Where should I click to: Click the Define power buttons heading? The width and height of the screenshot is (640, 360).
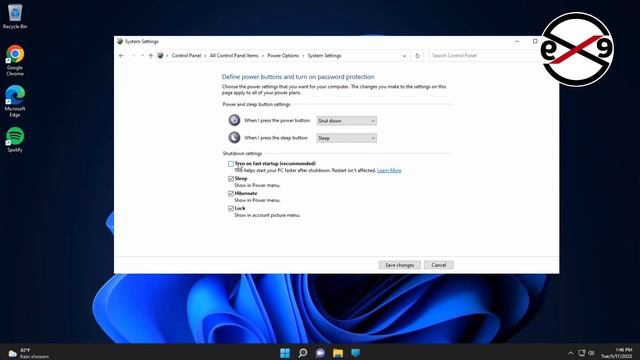[x=298, y=77]
